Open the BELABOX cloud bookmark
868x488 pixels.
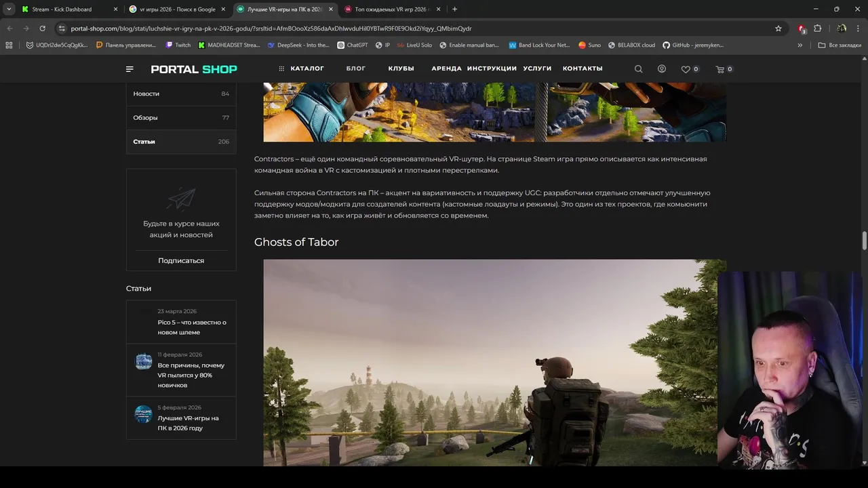click(x=632, y=45)
